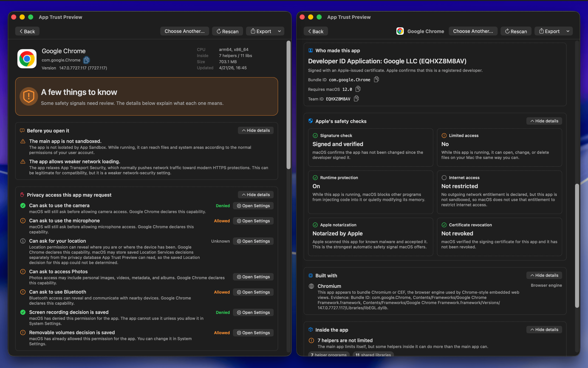Copy the Bundle ID in Who made this app
Screen dimensions: 588x368
click(376, 79)
